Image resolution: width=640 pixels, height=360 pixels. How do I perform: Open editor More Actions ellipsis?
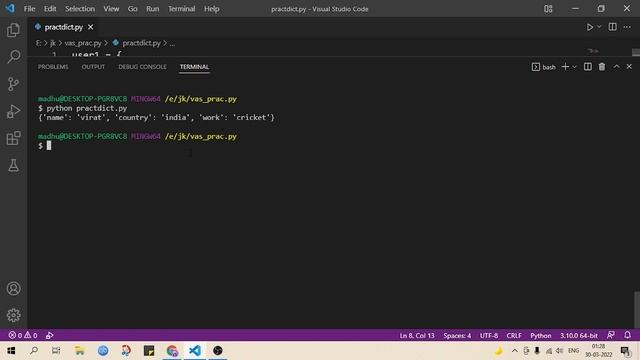click(627, 27)
